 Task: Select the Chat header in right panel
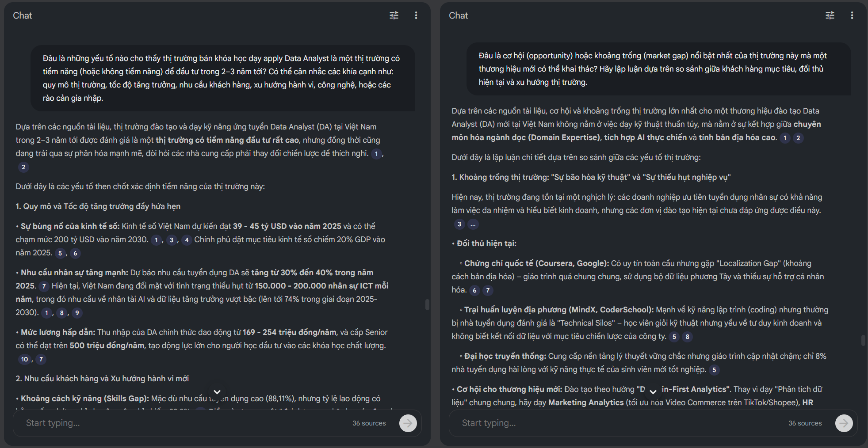tap(458, 15)
